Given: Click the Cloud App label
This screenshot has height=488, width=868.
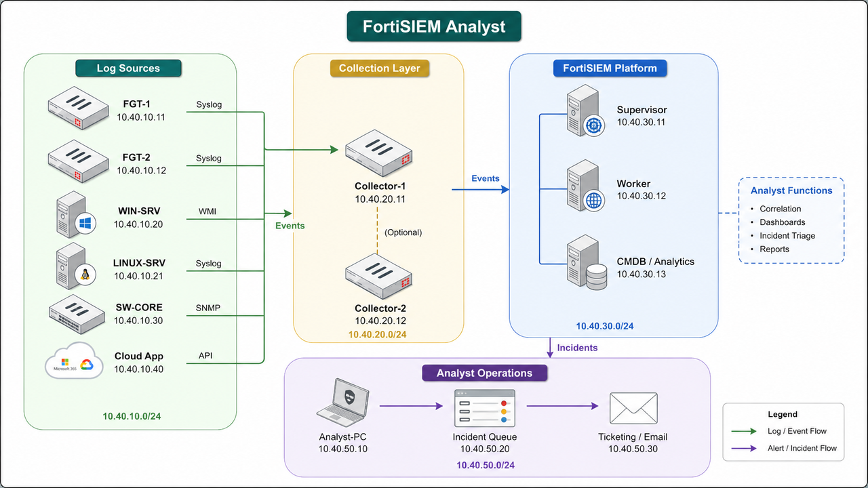Looking at the screenshot, I should click(139, 356).
